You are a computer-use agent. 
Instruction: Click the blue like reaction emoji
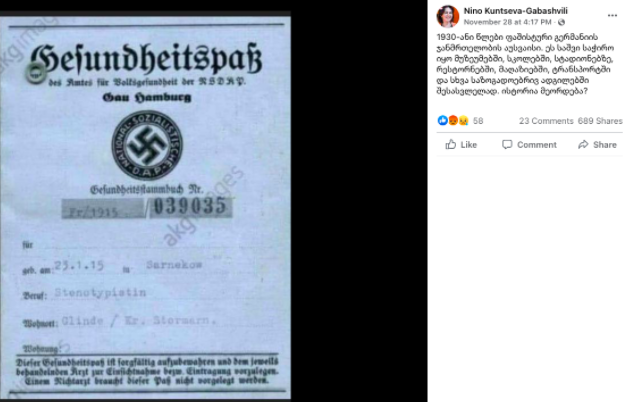pyautogui.click(x=442, y=120)
